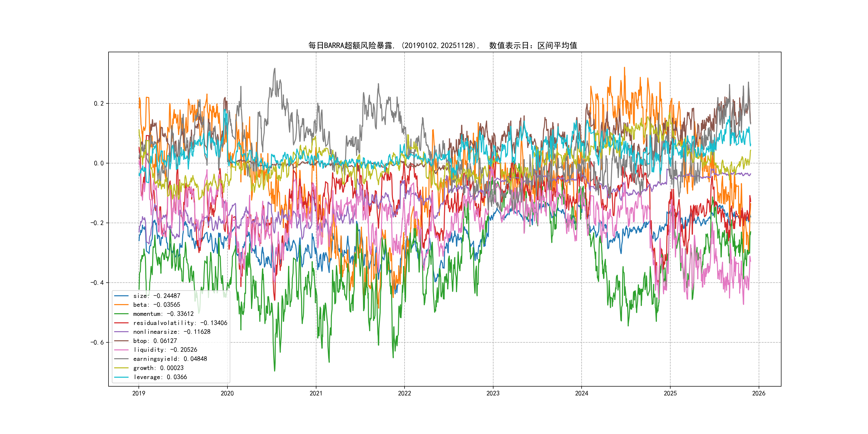Click the purple nonlinearsize legend line
The height and width of the screenshot is (434, 868).
(x=121, y=332)
